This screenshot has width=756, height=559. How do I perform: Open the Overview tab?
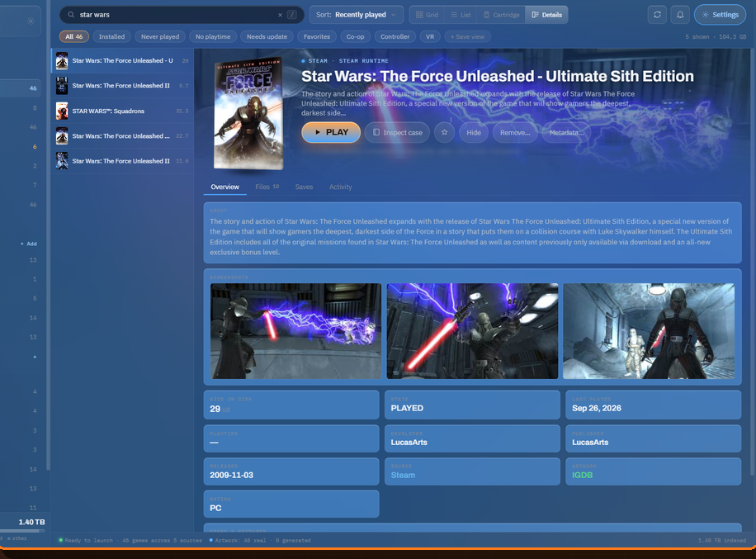point(224,187)
